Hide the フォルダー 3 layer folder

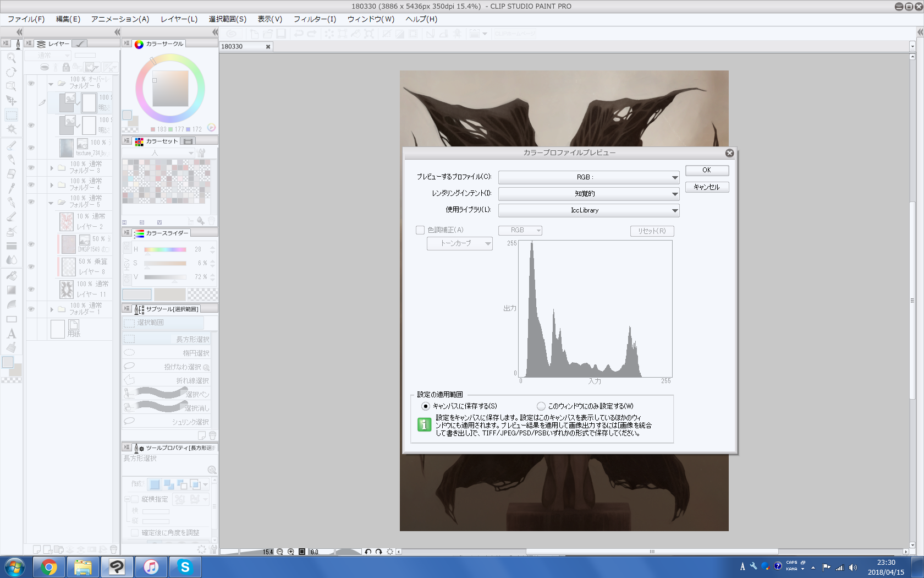click(x=31, y=167)
